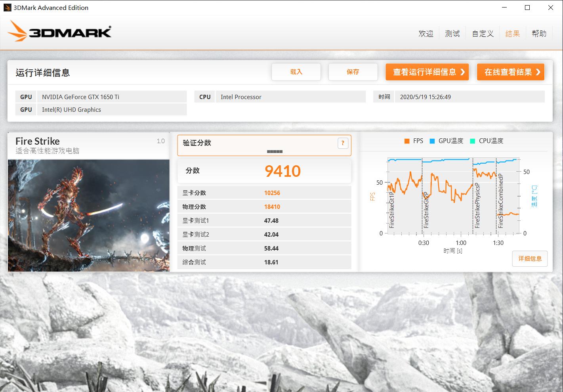The image size is (563, 392).
Task: Click the CPU温度 legend label
Action: [x=491, y=141]
